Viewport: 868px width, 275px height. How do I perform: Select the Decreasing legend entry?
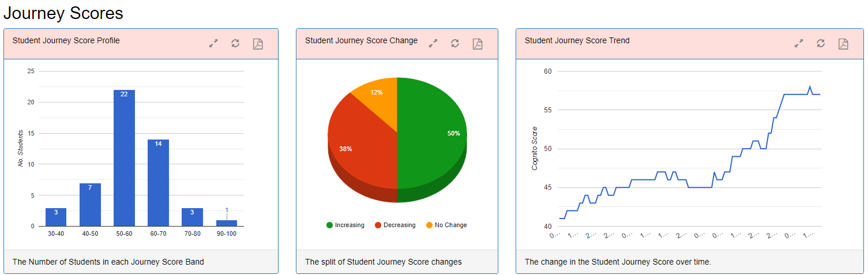399,225
